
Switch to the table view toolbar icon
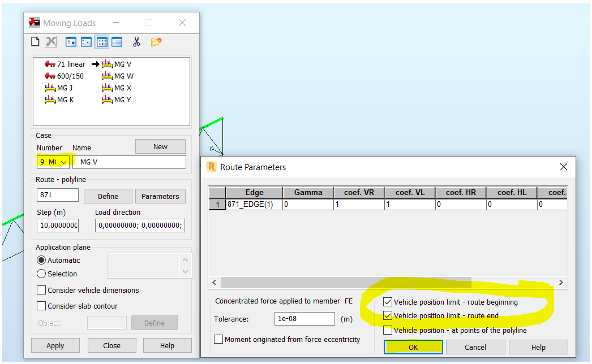click(116, 41)
